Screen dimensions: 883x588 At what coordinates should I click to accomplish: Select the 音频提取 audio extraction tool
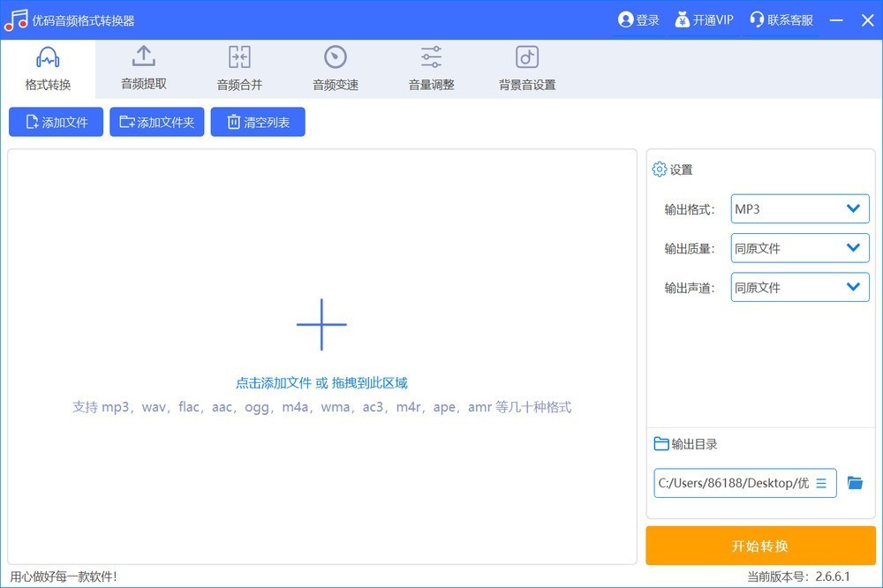click(143, 69)
